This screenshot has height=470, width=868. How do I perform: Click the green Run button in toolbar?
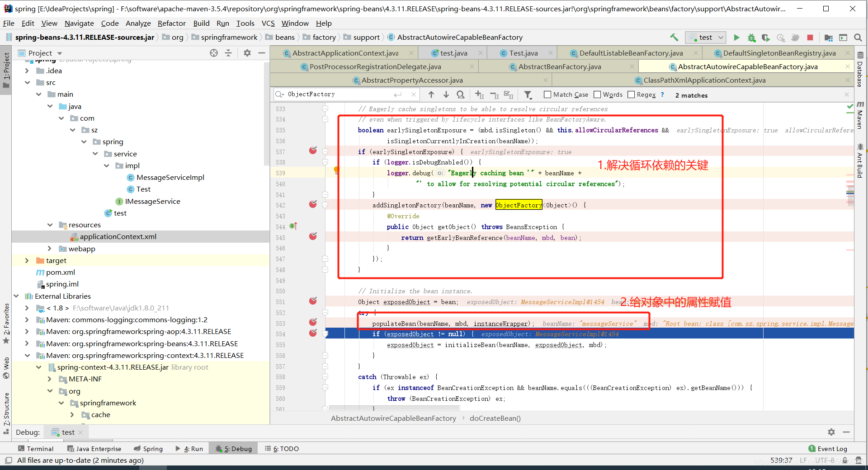pyautogui.click(x=736, y=38)
